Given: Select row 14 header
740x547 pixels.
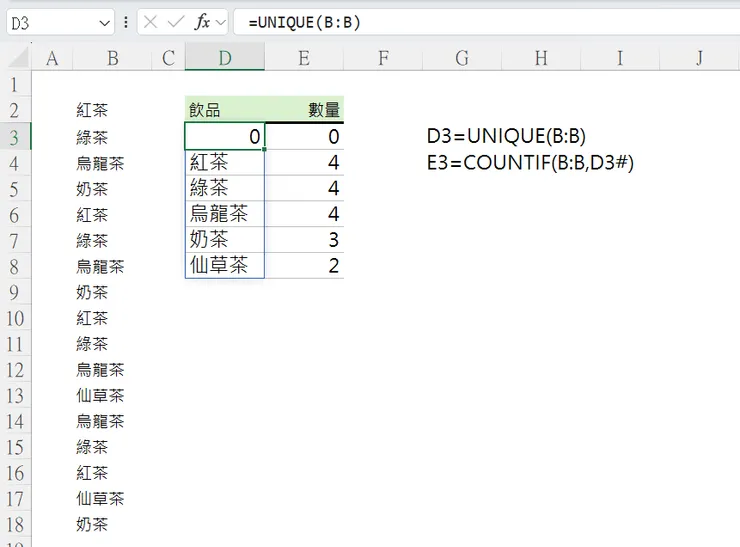Looking at the screenshot, I should (15, 421).
